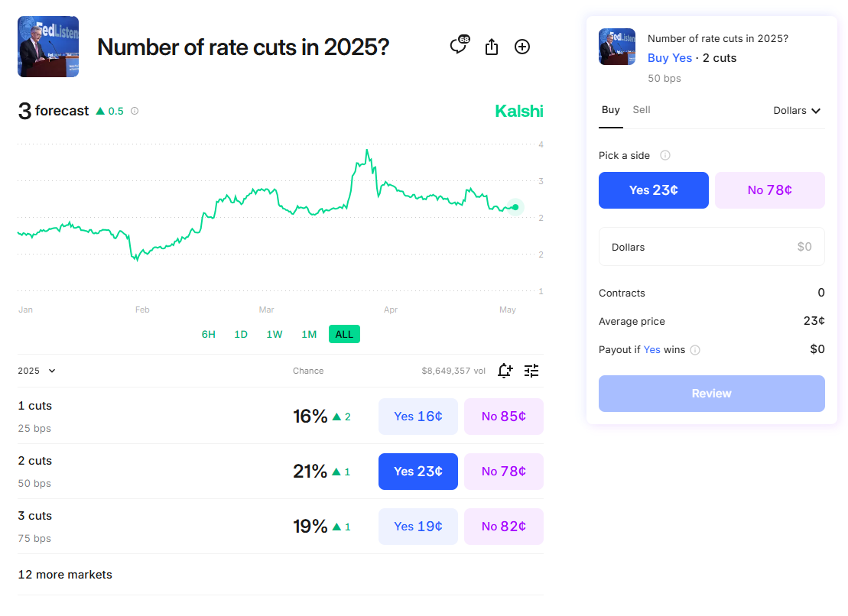Click the green endpoint on the chart
This screenshot has height=616, width=848.
pyautogui.click(x=515, y=207)
